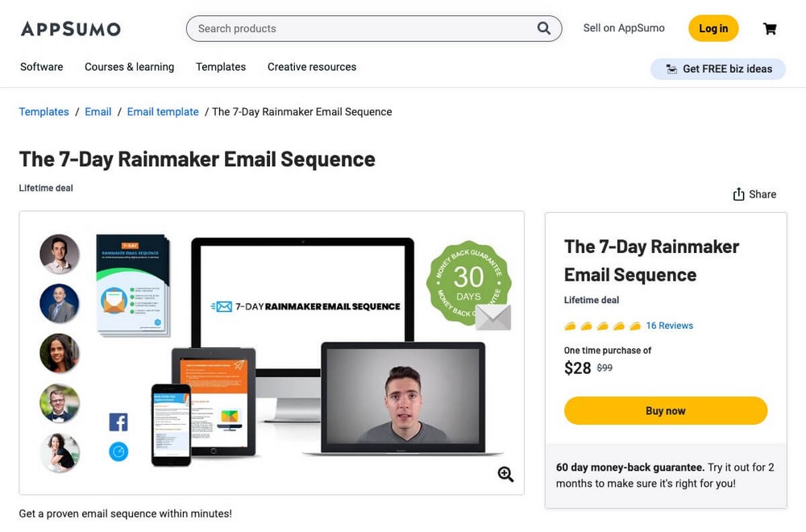Open the Share options

[754, 193]
